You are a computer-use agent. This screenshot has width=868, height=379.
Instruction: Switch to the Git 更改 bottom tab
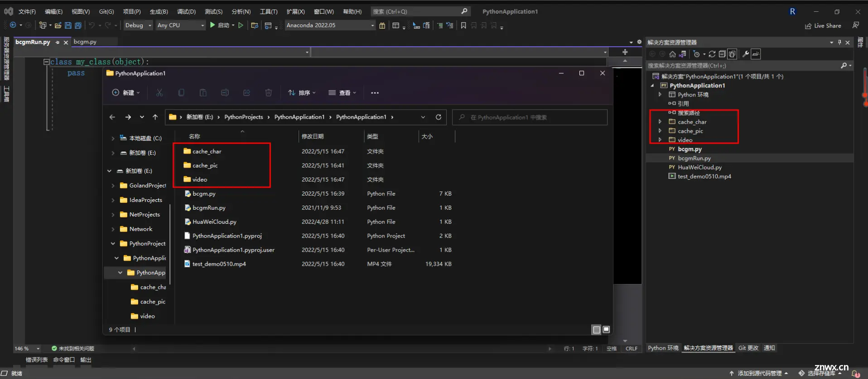pyautogui.click(x=748, y=348)
